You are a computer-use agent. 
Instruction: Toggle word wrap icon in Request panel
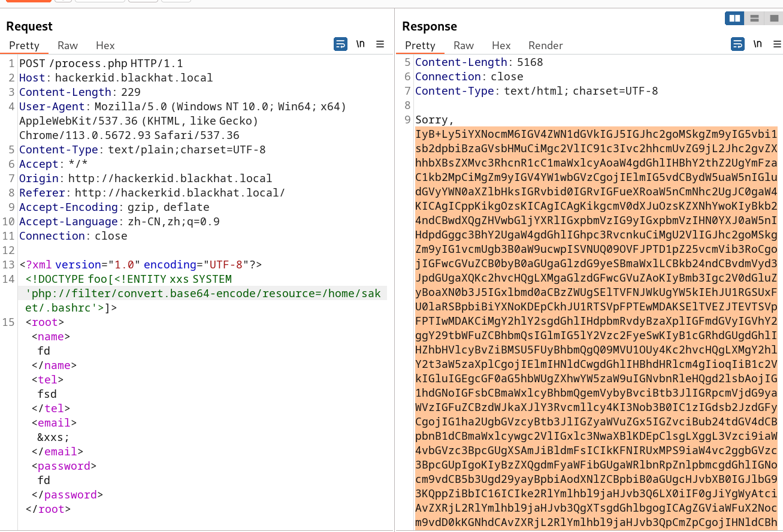click(340, 44)
